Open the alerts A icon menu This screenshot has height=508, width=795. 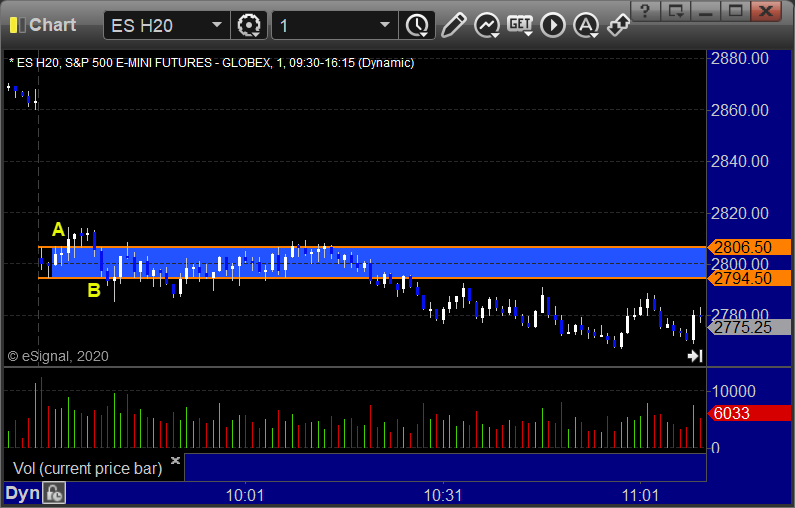(586, 25)
